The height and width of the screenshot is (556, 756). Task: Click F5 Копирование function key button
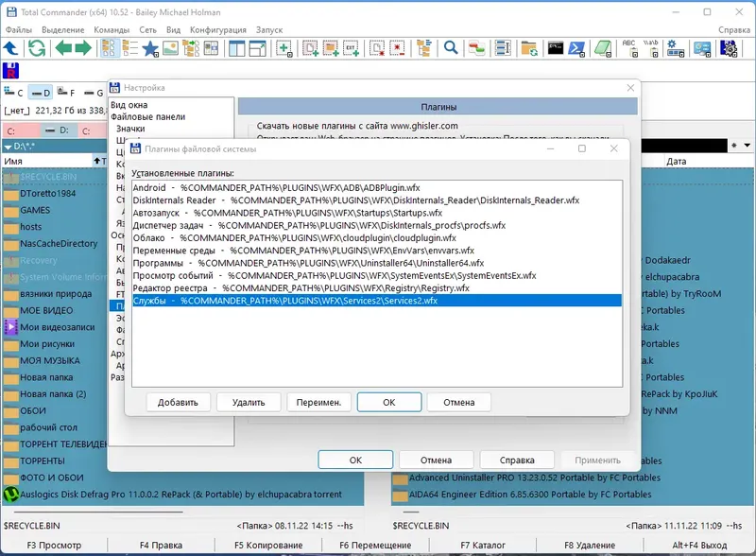(268, 545)
